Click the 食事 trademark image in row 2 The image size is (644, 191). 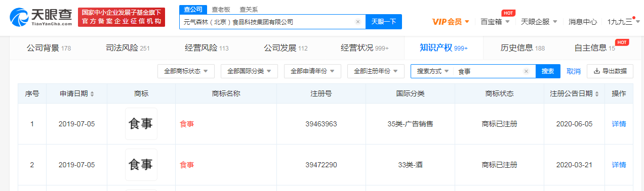click(x=141, y=165)
